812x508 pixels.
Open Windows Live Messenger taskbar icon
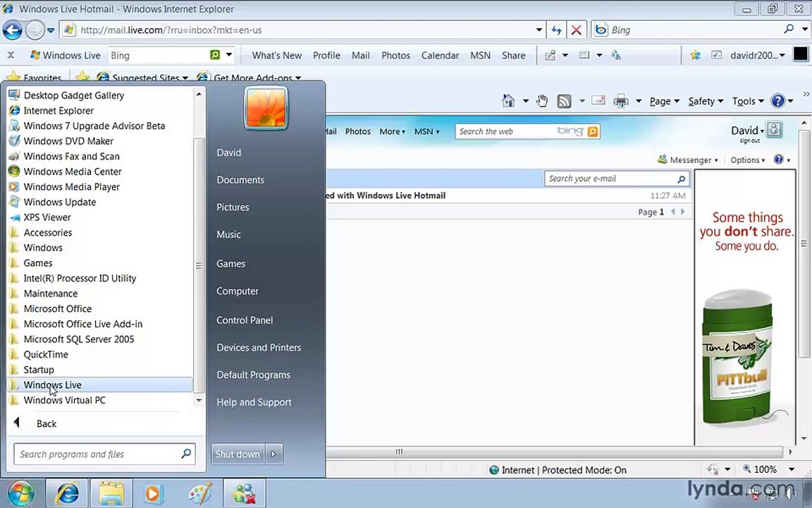coord(244,493)
